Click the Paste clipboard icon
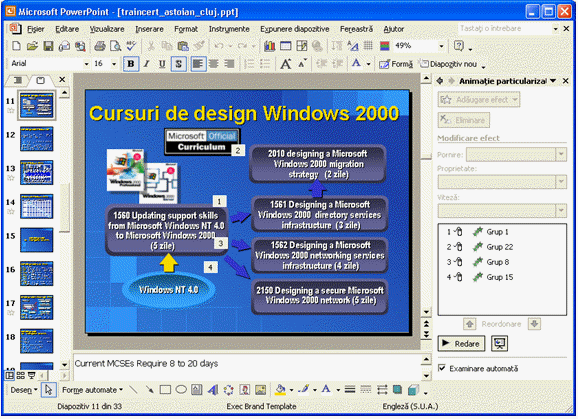 (x=183, y=46)
